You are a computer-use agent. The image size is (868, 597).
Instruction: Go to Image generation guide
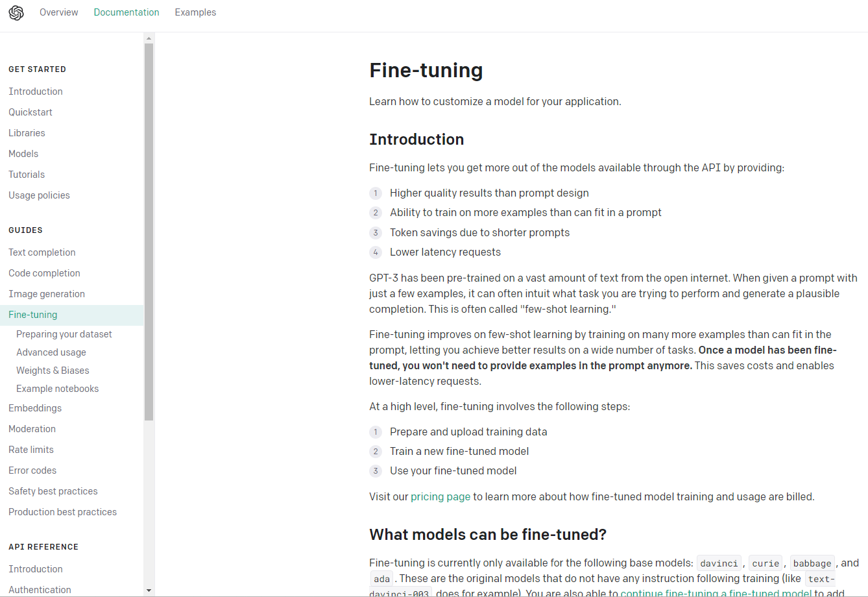[47, 294]
